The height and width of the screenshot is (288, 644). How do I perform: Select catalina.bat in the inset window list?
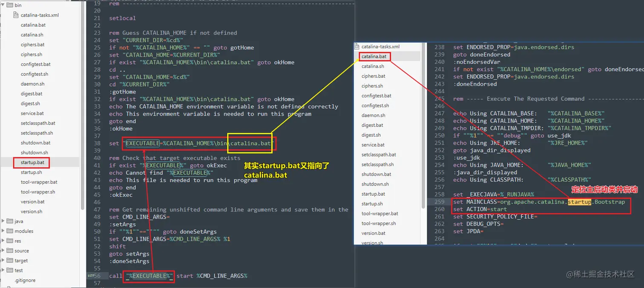point(374,56)
